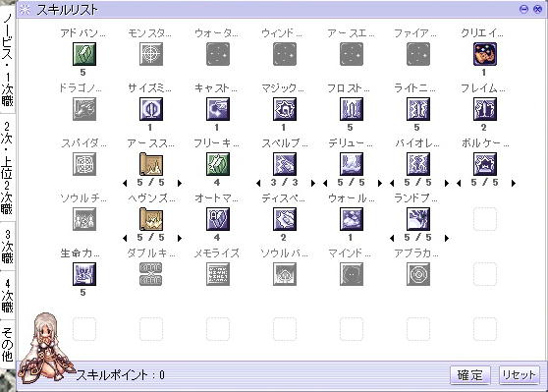Decrease ボルケー... level with left arrow
The image size is (548, 392).
[x=459, y=183]
